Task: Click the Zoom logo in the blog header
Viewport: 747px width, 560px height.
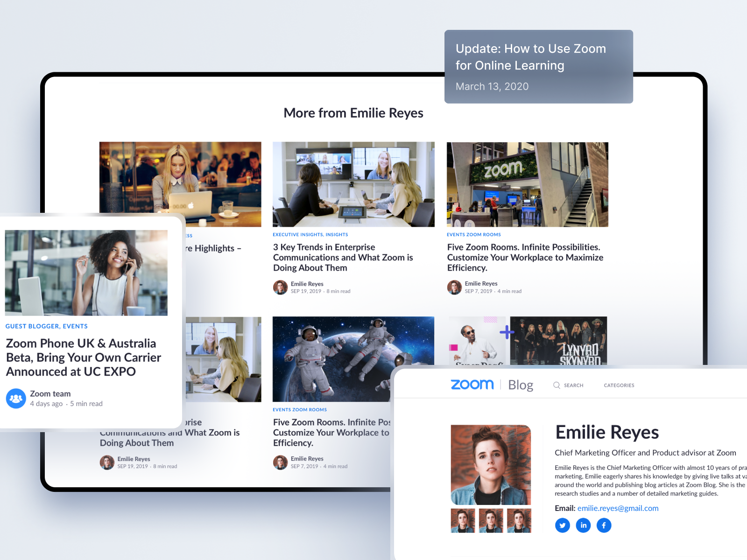Action: tap(472, 384)
